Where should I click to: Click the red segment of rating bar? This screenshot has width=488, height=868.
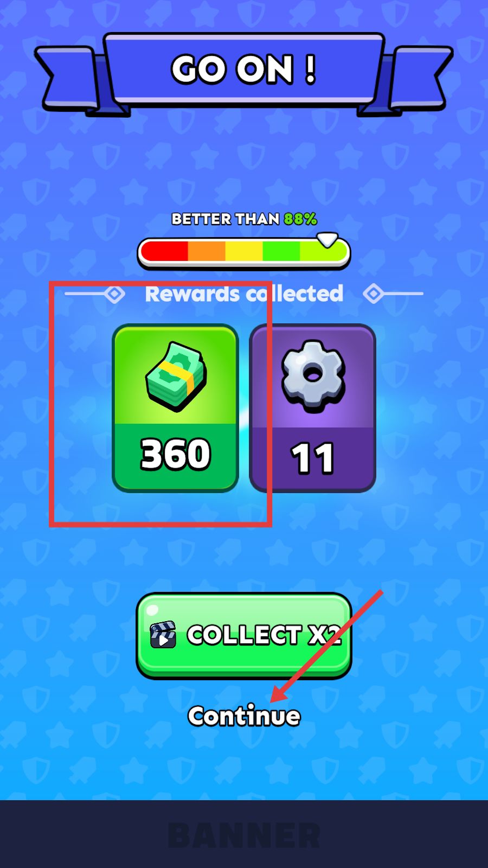tap(164, 252)
